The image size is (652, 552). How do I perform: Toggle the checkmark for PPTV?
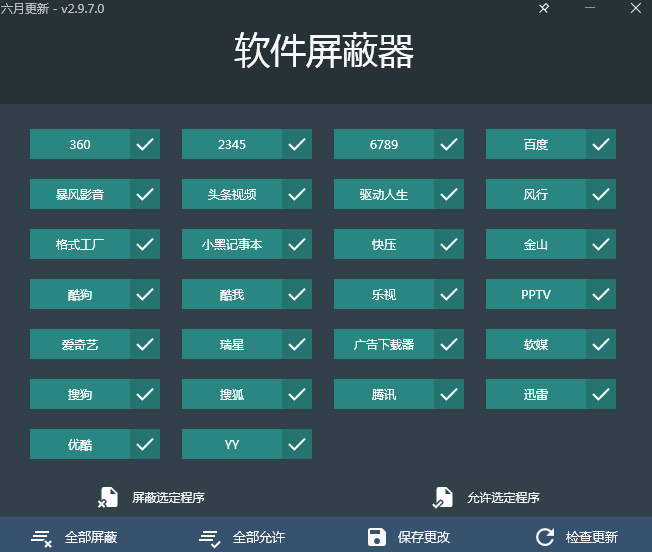pyautogui.click(x=601, y=294)
